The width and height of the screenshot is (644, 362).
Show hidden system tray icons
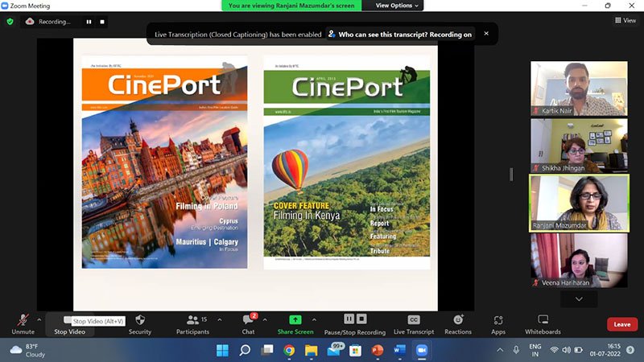tap(500, 350)
